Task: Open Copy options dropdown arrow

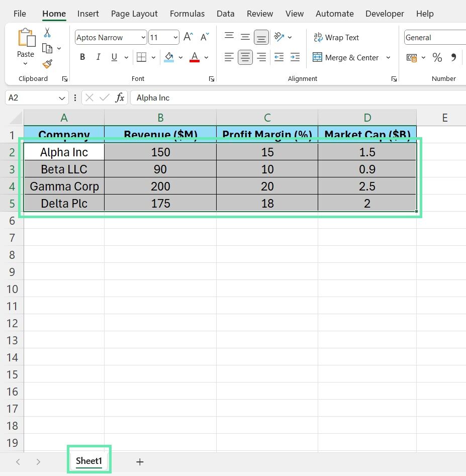Action: [x=59, y=49]
